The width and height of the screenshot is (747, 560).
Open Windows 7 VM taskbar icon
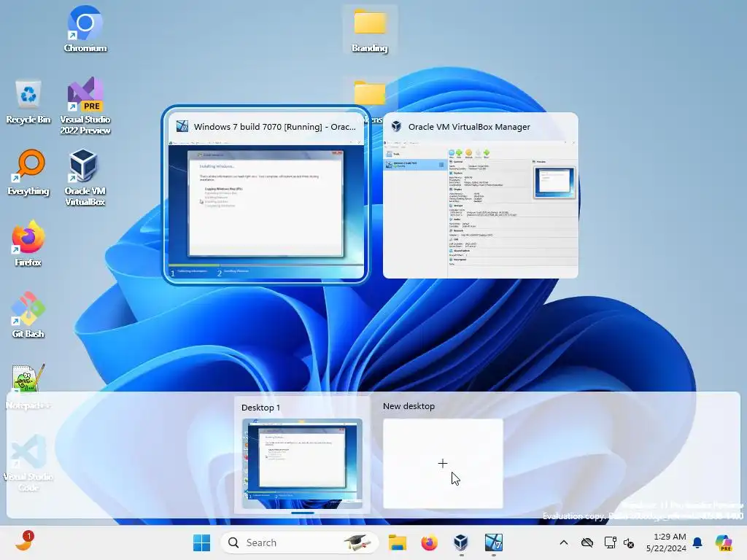click(x=494, y=542)
